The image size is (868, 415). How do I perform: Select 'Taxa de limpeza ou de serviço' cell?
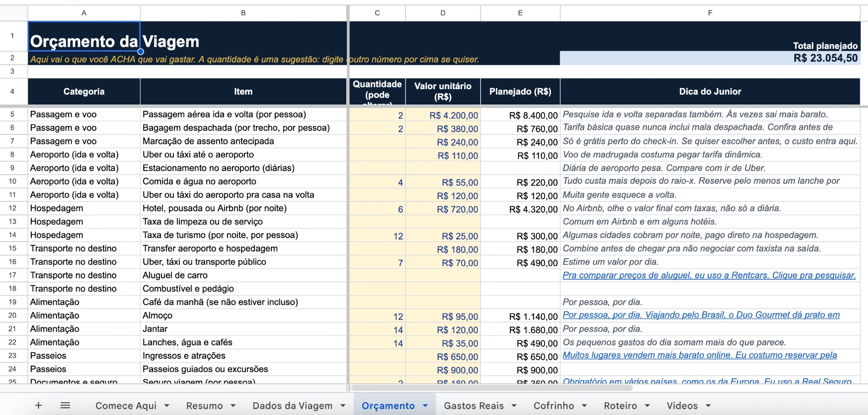coord(243,222)
